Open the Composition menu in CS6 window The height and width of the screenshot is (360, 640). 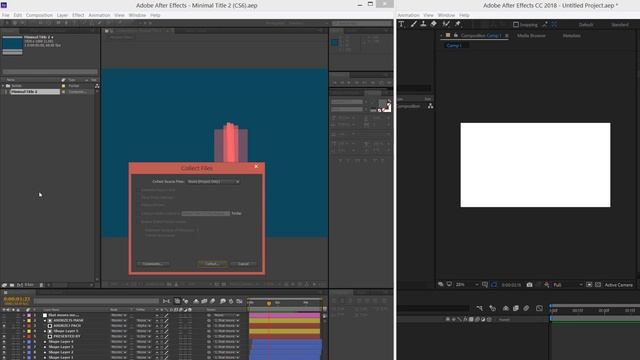[x=39, y=15]
